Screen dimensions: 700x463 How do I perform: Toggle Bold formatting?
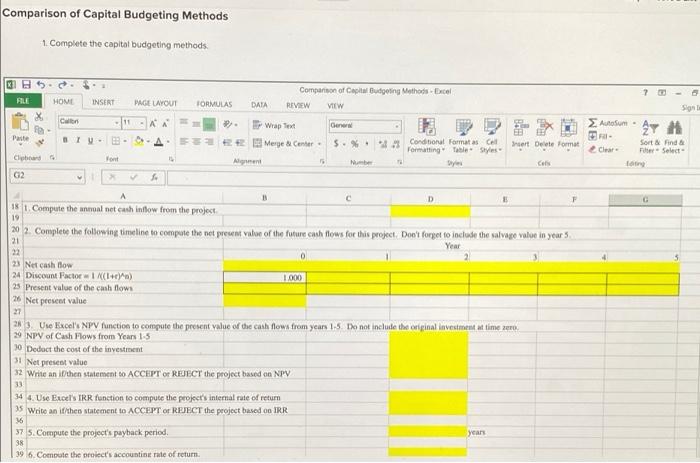point(65,140)
